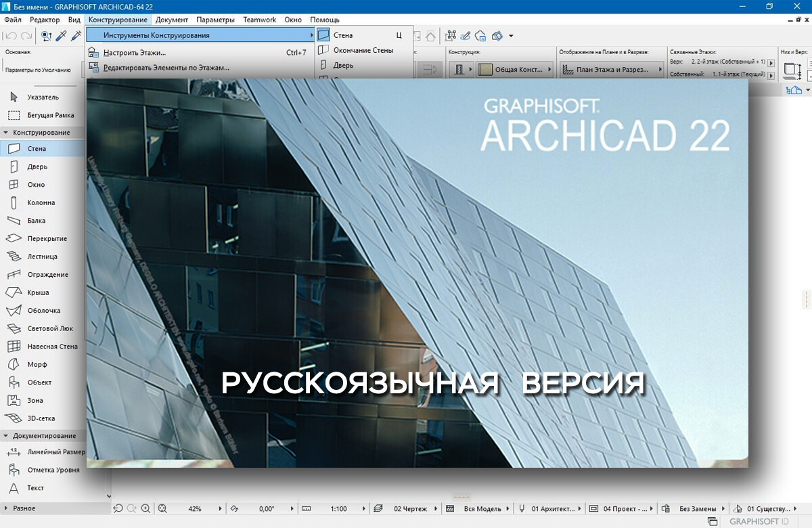
Task: Select the Указатель (Arrow) tool
Action: point(42,97)
